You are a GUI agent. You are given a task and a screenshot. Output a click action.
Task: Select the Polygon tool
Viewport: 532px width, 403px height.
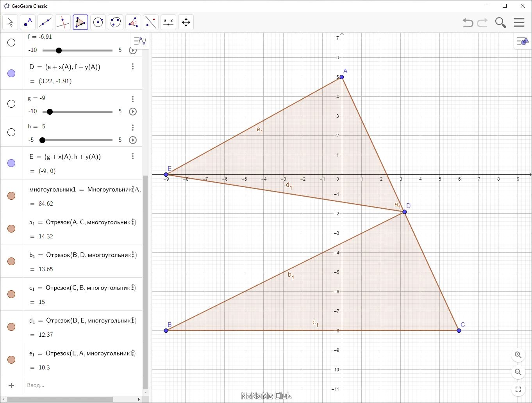click(80, 22)
